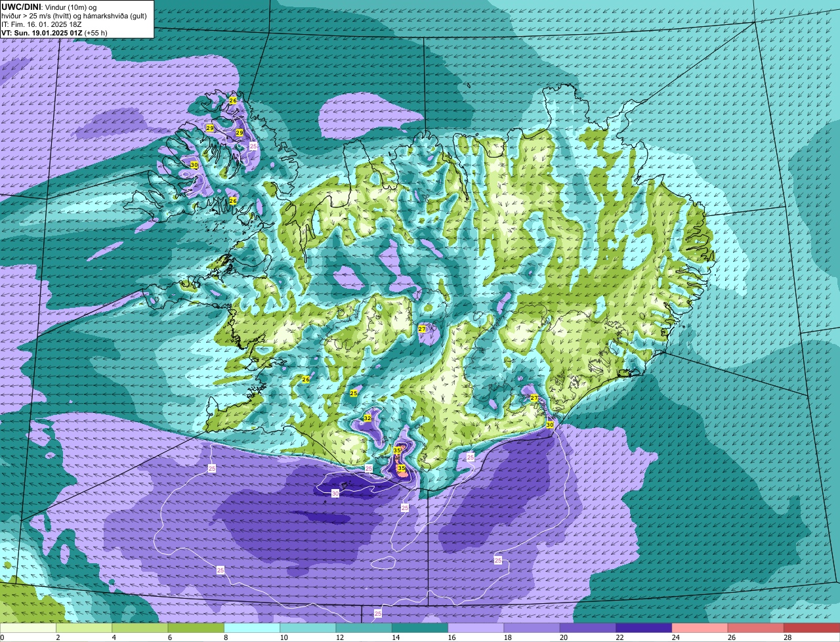Click the 4–6 m/s green legend swatch
840x642 pixels.
140,628
